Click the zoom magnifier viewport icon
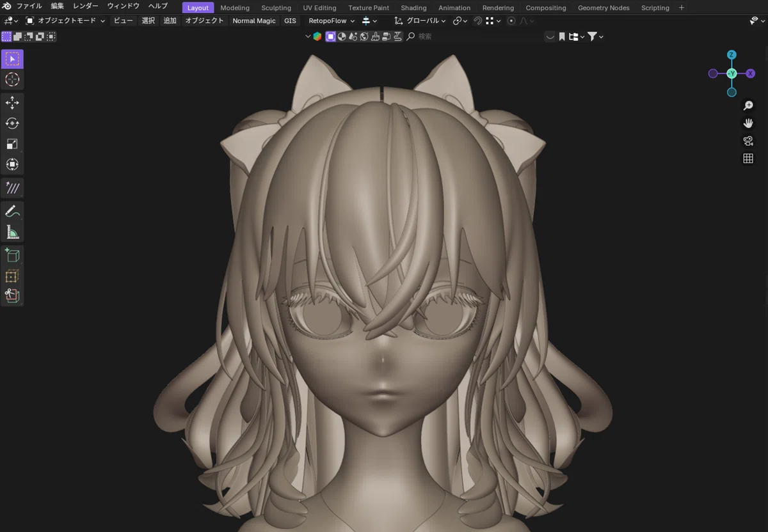Screen dimensions: 768x532 click(x=748, y=106)
